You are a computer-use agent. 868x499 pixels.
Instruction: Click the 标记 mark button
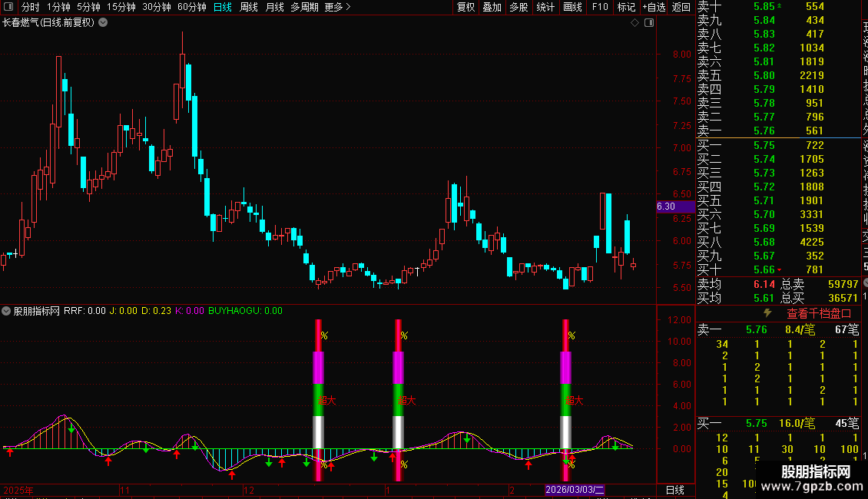626,7
